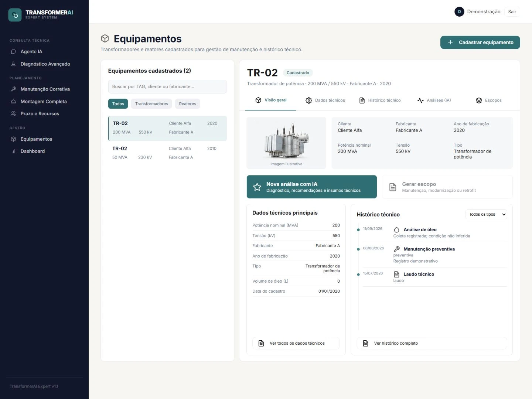The height and width of the screenshot is (399, 532).
Task: Click the Demonstração user avatar
Action: 459,12
